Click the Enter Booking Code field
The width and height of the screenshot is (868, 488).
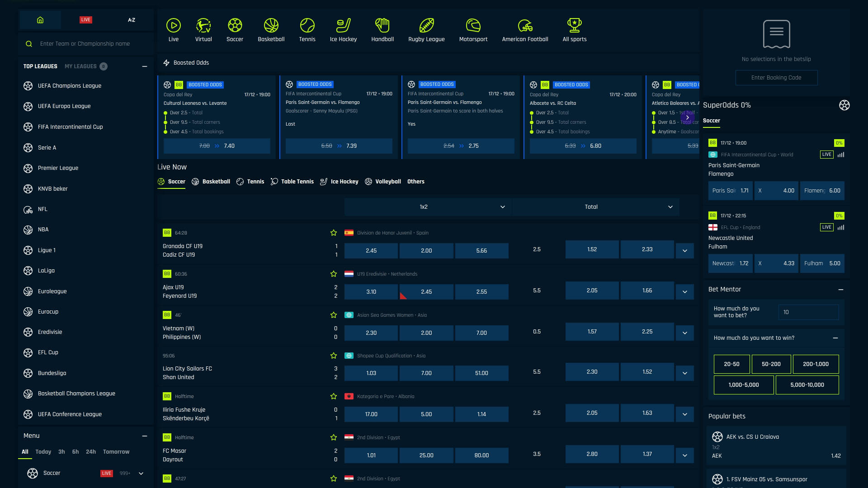pyautogui.click(x=776, y=77)
